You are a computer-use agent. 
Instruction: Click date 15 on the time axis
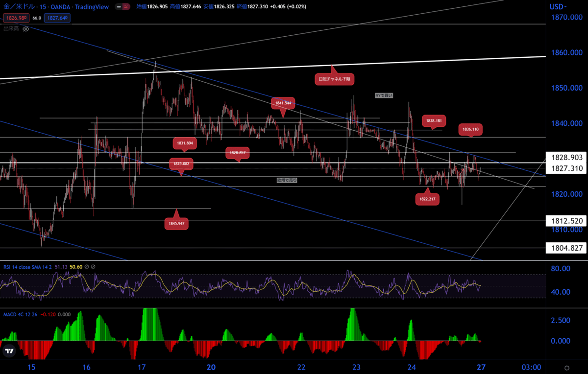click(32, 367)
